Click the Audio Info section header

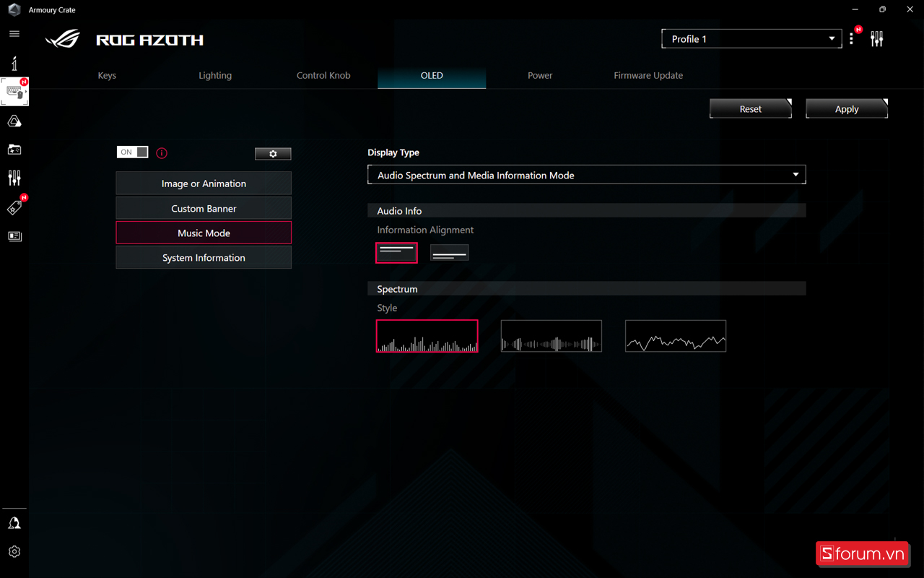[586, 211]
